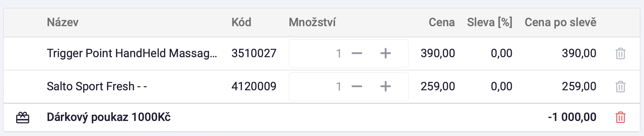Remove the Dárkový poukaz 1000Kč voucher
644x136 pixels.
click(620, 117)
